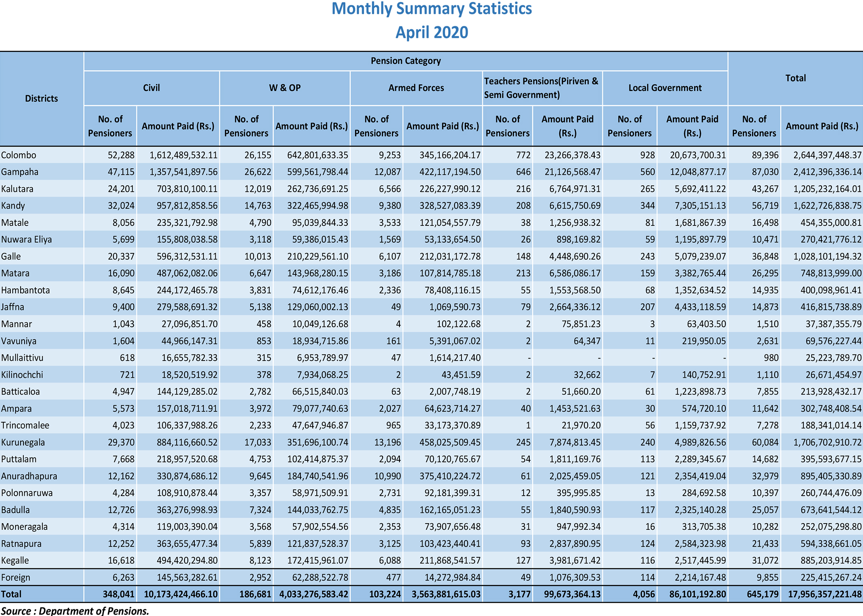
Task: Select Ampara W&OP amount '79,077,740.63'
Action: click(320, 409)
